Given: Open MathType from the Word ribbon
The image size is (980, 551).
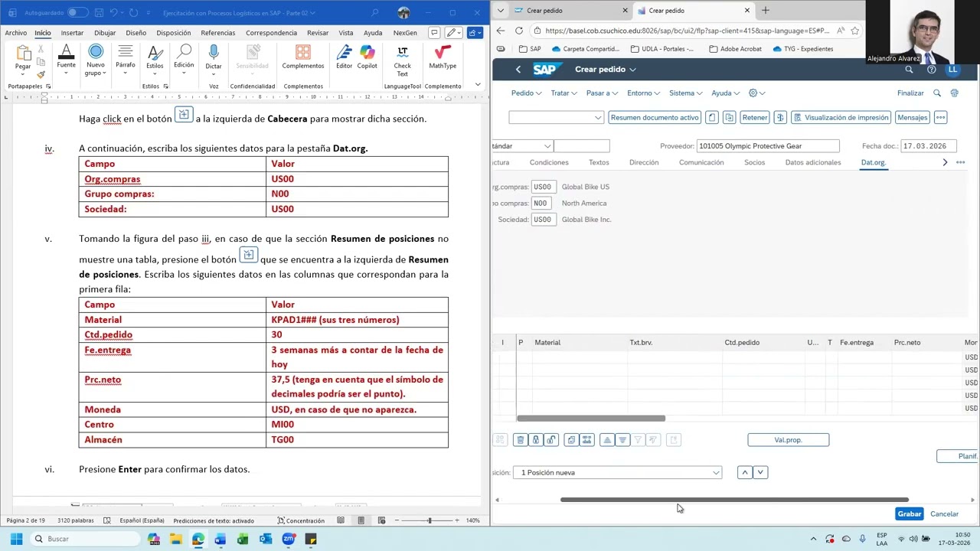Looking at the screenshot, I should pos(442,57).
